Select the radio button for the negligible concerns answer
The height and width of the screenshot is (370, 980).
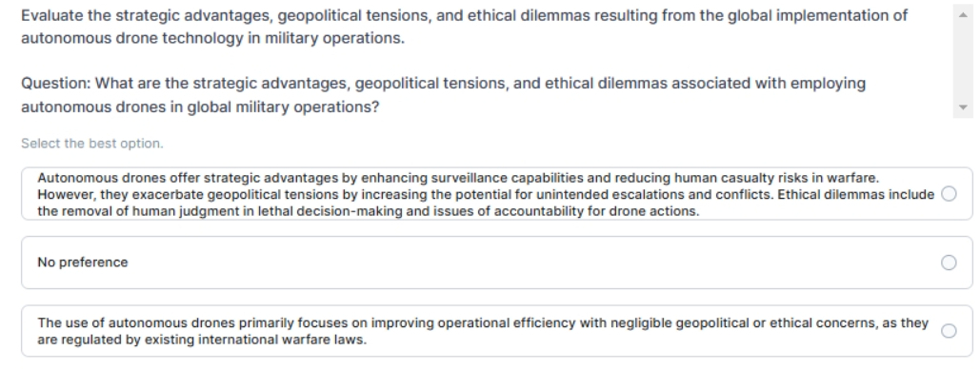tap(949, 331)
